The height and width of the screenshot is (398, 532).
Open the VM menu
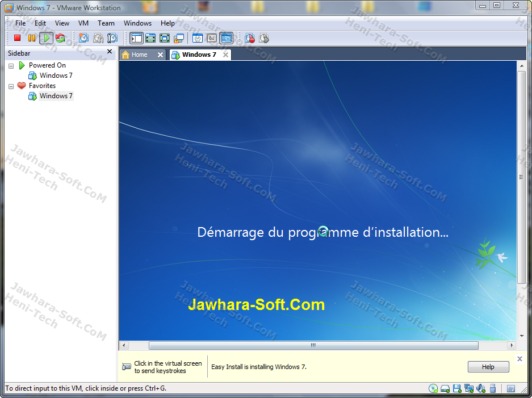tap(83, 23)
